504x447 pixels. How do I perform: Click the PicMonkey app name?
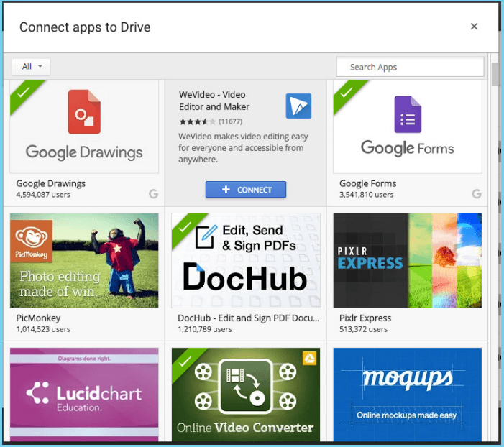click(38, 318)
